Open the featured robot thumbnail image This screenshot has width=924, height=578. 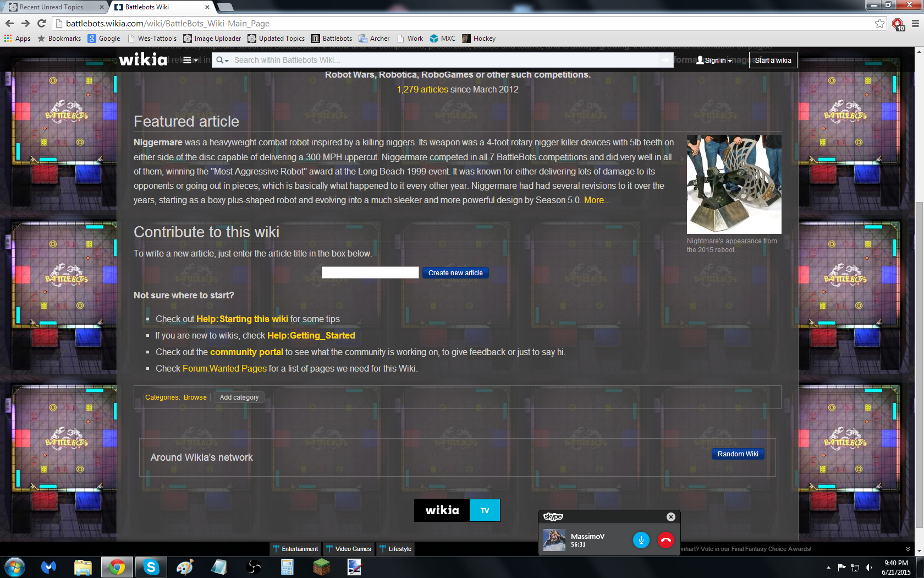point(734,184)
